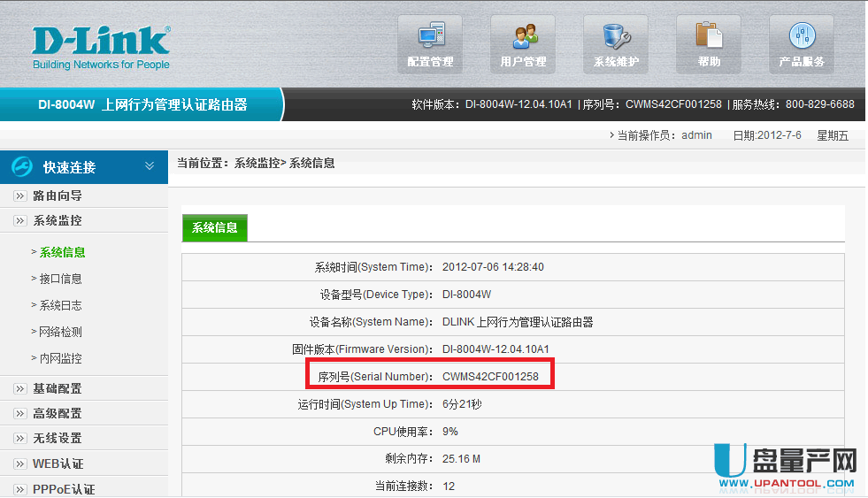Click the 系统维护 system maintenance icon
The width and height of the screenshot is (868, 498).
[615, 37]
